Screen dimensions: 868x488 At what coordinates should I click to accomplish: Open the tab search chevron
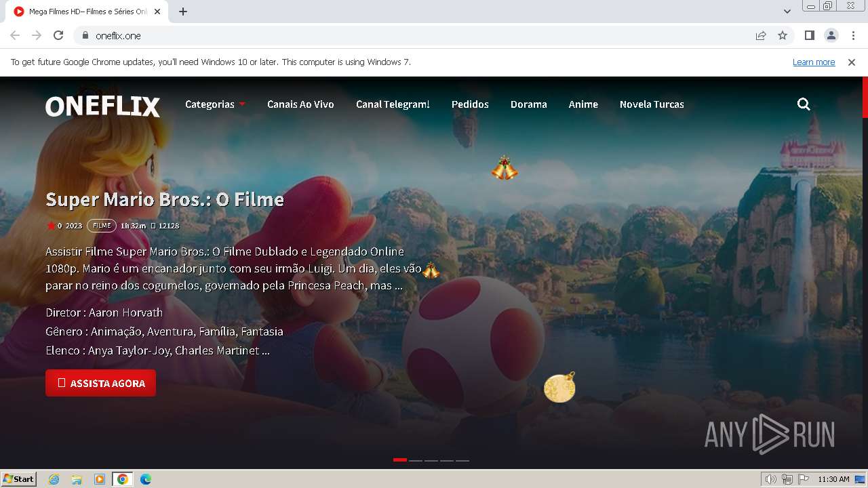coord(787,12)
